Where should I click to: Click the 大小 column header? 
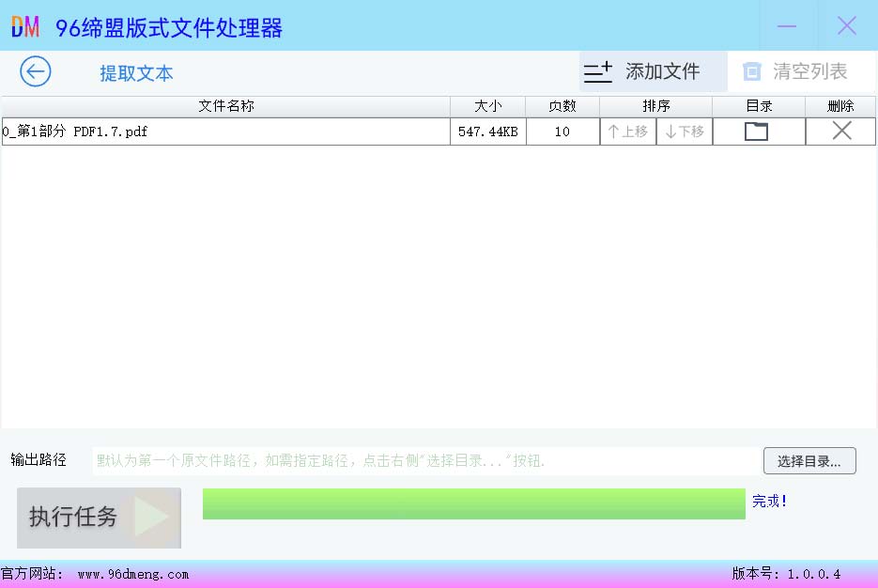(487, 106)
